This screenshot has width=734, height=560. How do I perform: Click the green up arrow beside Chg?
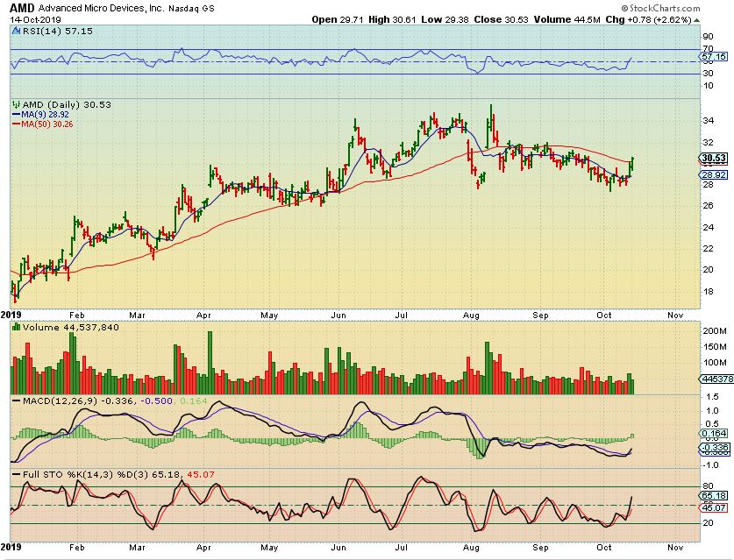pyautogui.click(x=697, y=20)
